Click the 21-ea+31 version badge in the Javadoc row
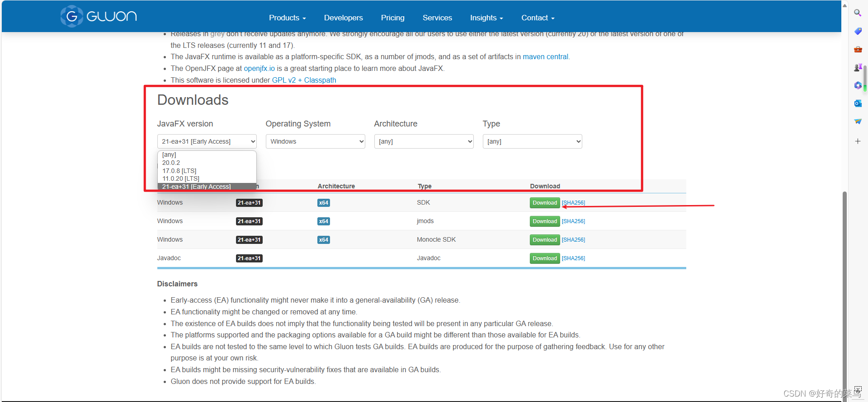Image resolution: width=868 pixels, height=402 pixels. tap(249, 258)
